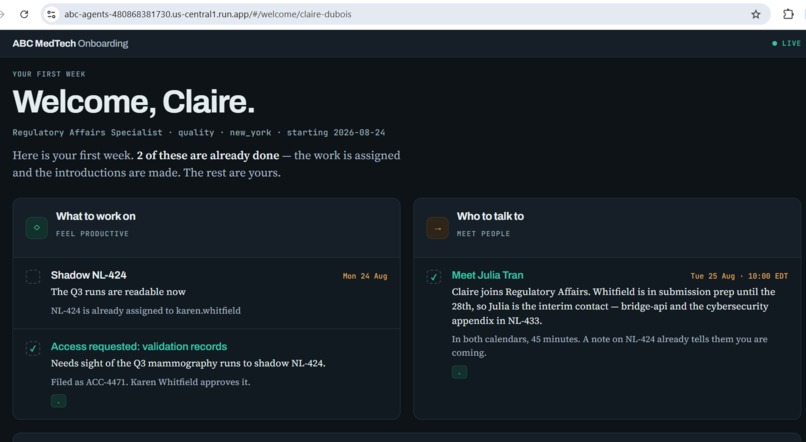
Task: Reload the page with the browser refresh icon
Action: (x=24, y=14)
